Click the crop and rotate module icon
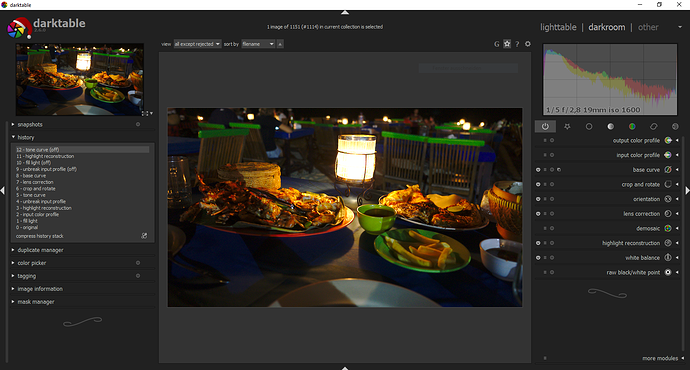This screenshot has width=690, height=370. coord(668,184)
